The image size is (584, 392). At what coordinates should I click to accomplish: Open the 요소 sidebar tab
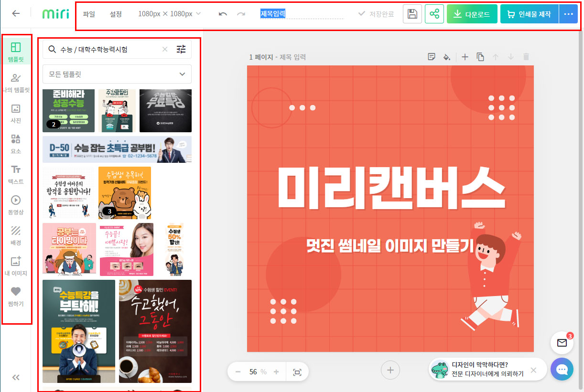coord(16,144)
